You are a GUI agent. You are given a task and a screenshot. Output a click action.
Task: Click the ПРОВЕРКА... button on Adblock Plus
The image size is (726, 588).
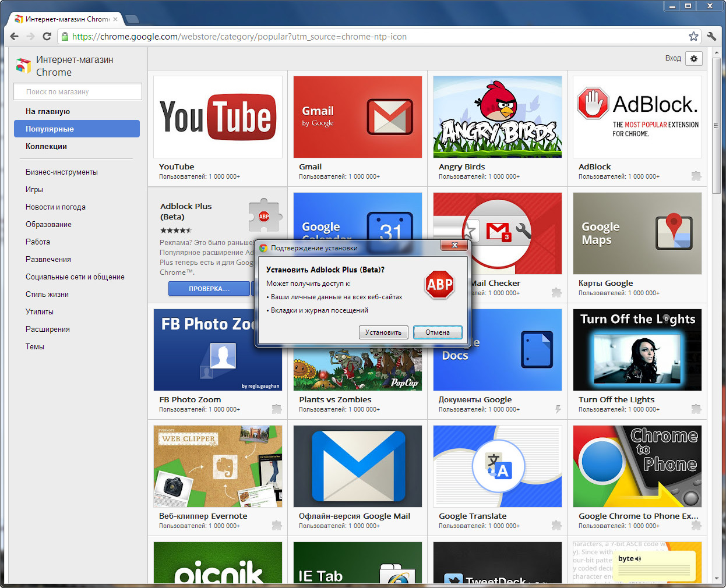209,289
